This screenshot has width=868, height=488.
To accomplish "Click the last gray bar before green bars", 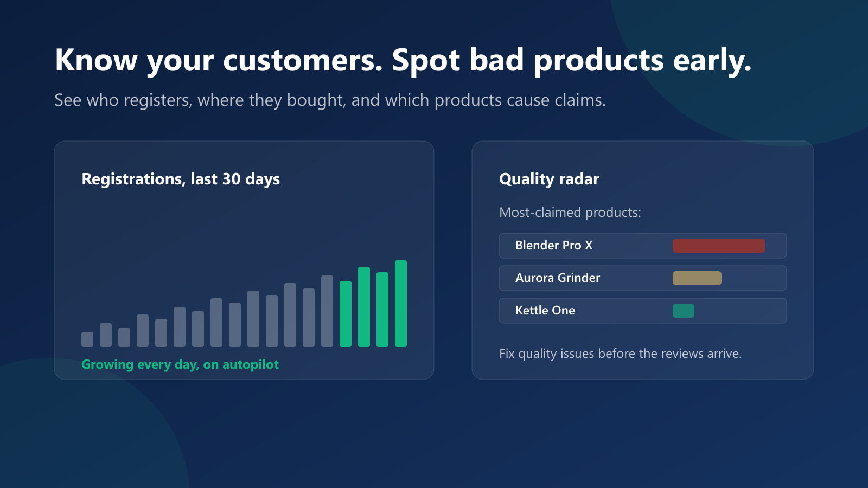I will tap(327, 311).
